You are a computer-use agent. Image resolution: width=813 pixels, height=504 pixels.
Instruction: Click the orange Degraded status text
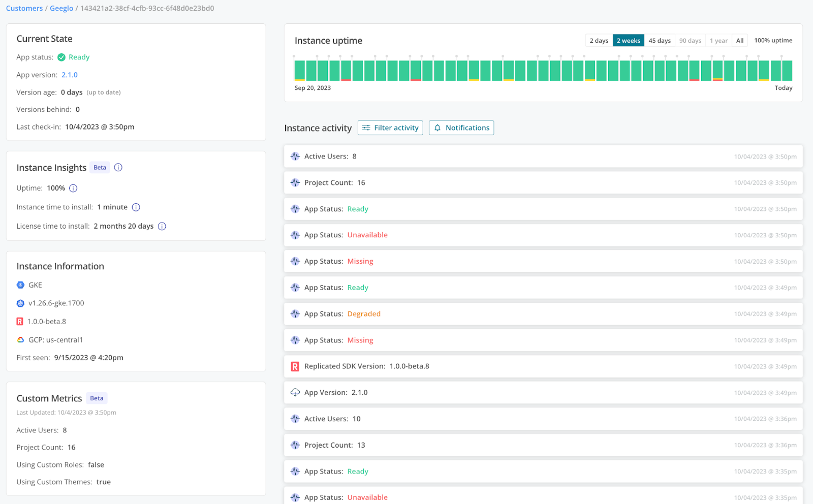(364, 314)
